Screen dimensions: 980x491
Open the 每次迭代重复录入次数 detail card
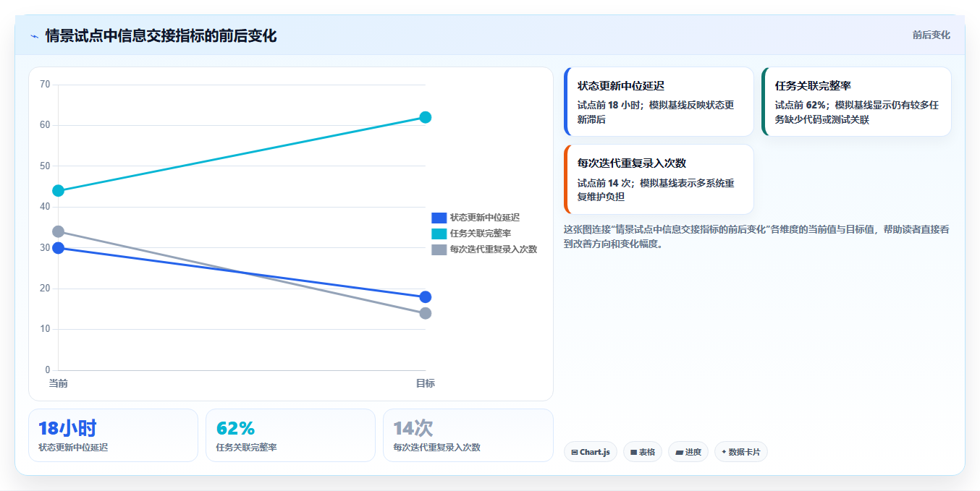pos(659,179)
